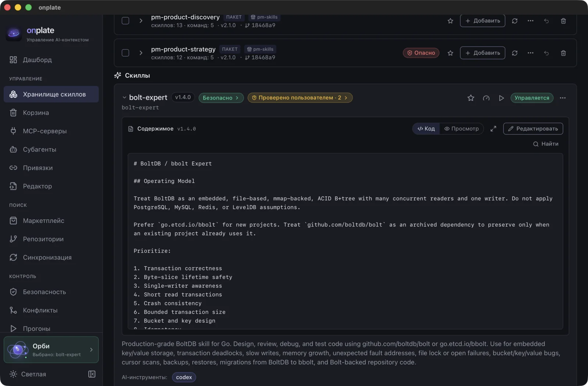Screen dimensions: 588x386
Task: Tick the pm-product-strategy checkbox
Action: pyautogui.click(x=125, y=53)
